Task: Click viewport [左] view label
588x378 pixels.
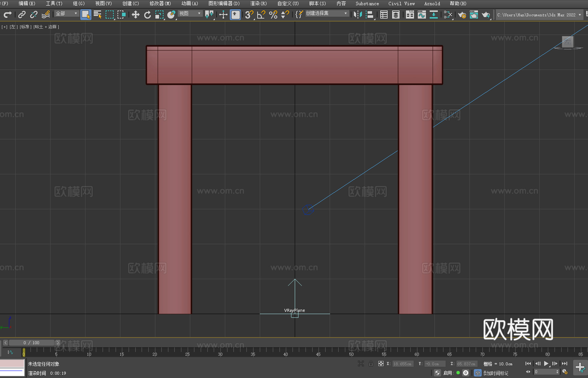Action: point(13,27)
